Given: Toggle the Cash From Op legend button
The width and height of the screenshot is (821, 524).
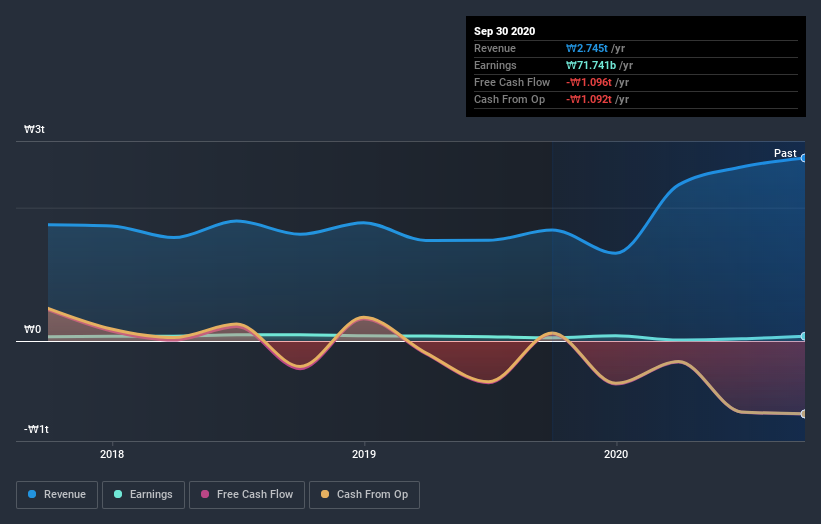Looking at the screenshot, I should (364, 495).
